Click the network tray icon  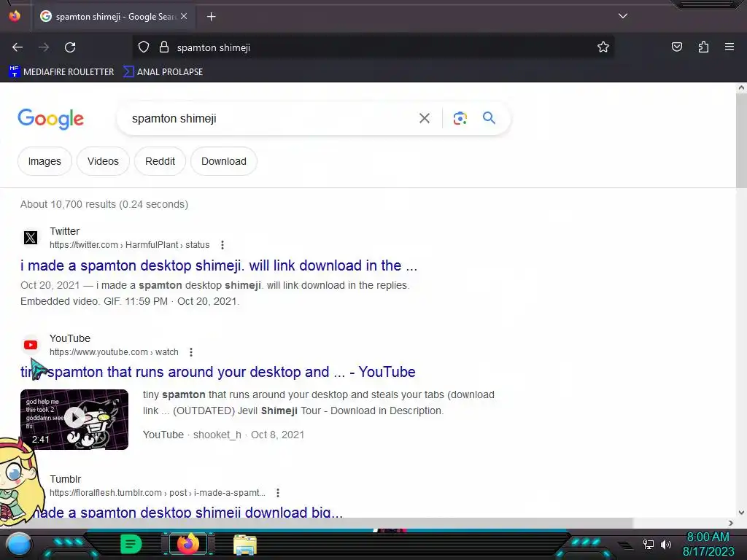tap(648, 544)
